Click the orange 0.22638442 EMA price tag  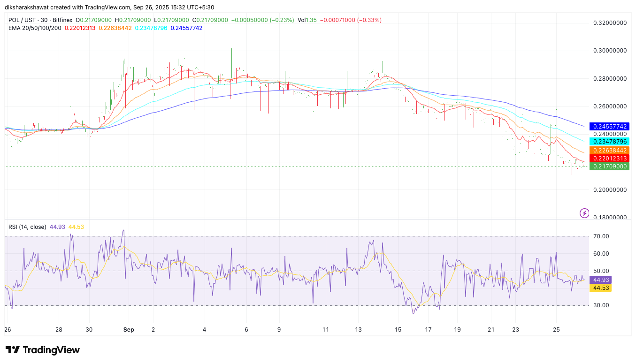(x=610, y=151)
